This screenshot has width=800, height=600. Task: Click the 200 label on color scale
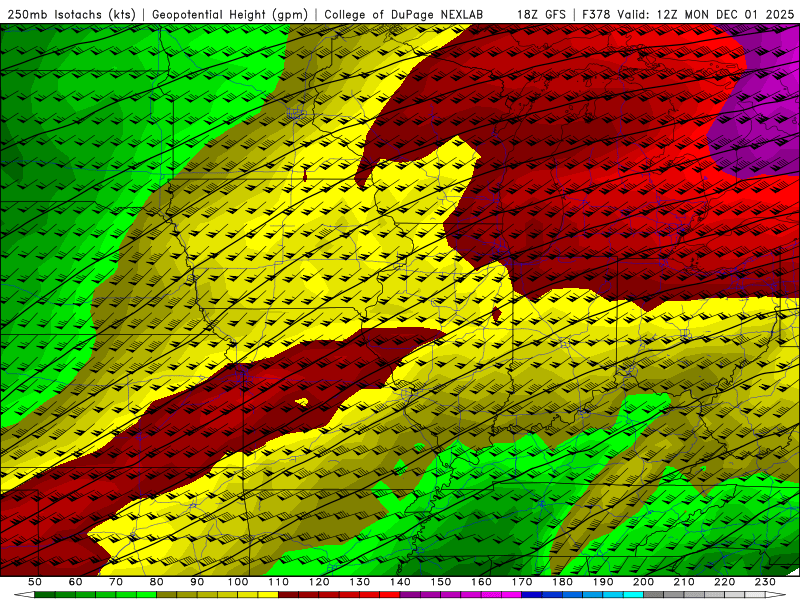click(x=643, y=582)
